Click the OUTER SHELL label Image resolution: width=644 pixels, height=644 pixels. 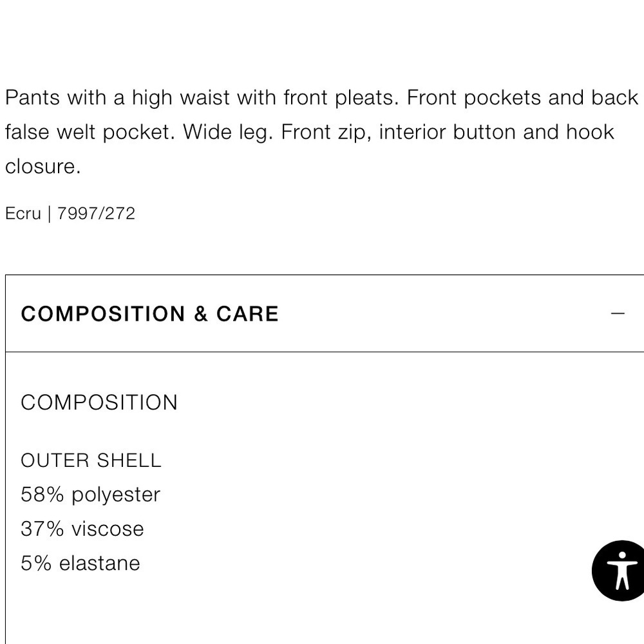click(x=91, y=460)
